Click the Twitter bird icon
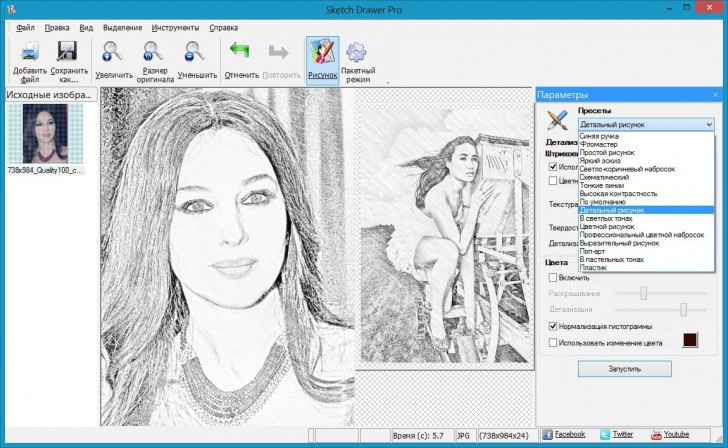This screenshot has width=728, height=448. pyautogui.click(x=605, y=435)
